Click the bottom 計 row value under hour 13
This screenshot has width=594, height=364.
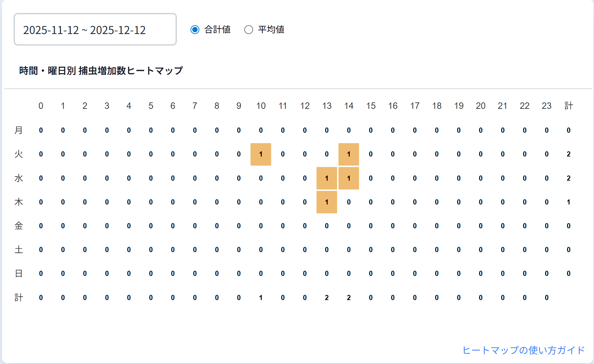(x=327, y=297)
